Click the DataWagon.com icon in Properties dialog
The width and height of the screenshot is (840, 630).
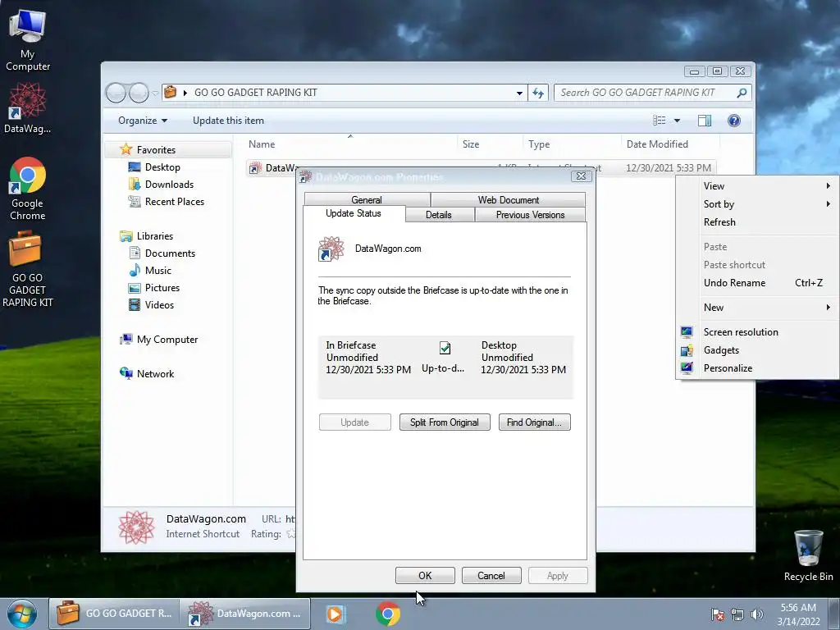pyautogui.click(x=331, y=249)
